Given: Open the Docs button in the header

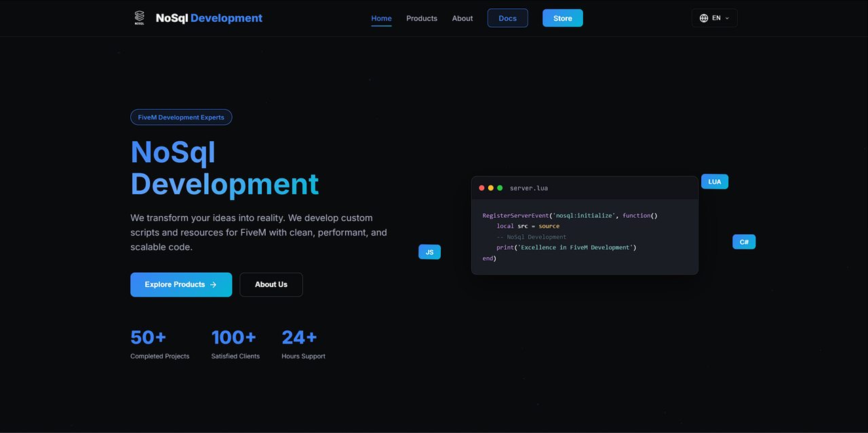Looking at the screenshot, I should [508, 18].
